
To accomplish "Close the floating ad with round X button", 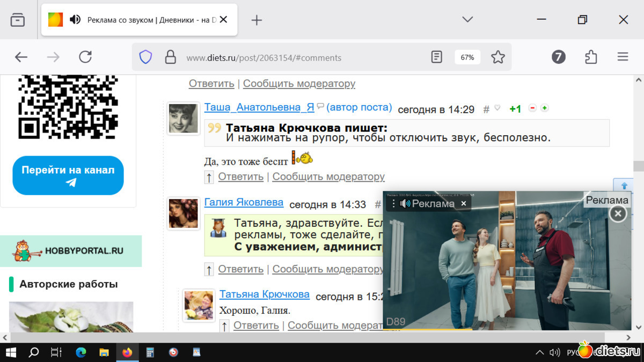I will pyautogui.click(x=618, y=214).
